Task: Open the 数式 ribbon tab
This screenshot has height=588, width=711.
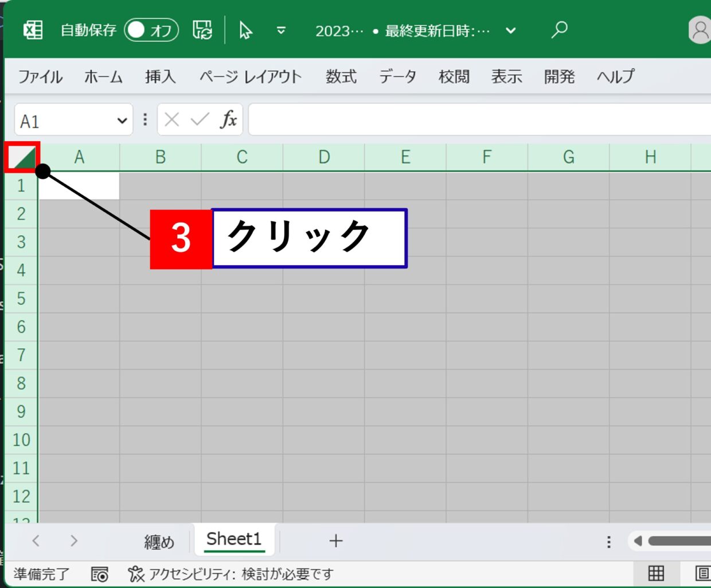Action: tap(341, 76)
